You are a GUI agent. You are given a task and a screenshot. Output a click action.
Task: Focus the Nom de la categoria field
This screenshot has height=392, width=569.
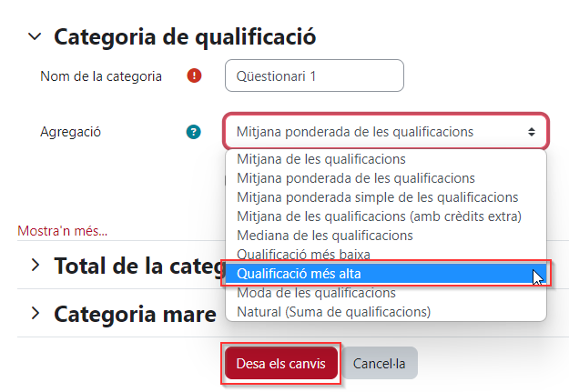pos(314,75)
